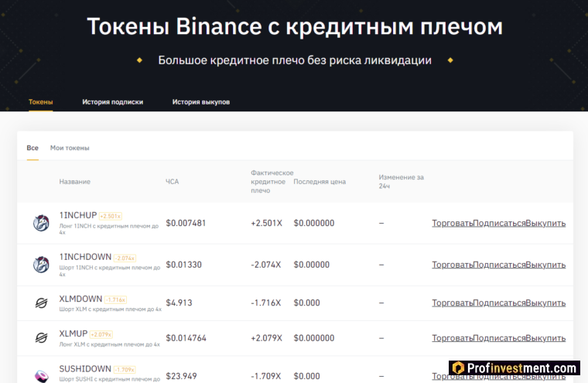Click the 1INCHUP token unicorn icon
Screen dimensions: 588x383
(x=41, y=223)
